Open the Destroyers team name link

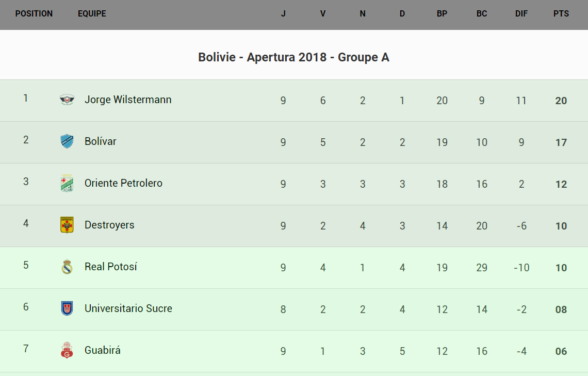109,225
